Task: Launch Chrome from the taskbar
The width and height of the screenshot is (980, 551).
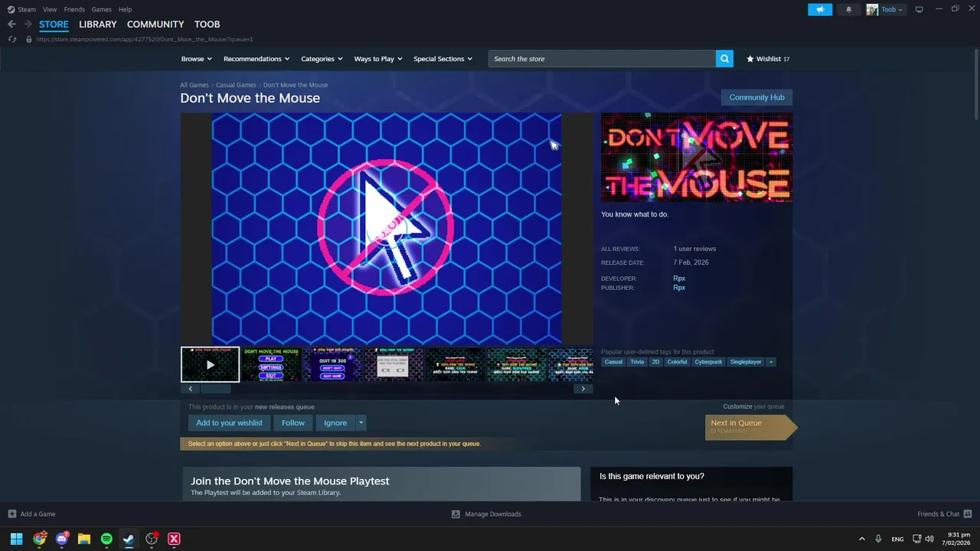Action: [x=40, y=539]
